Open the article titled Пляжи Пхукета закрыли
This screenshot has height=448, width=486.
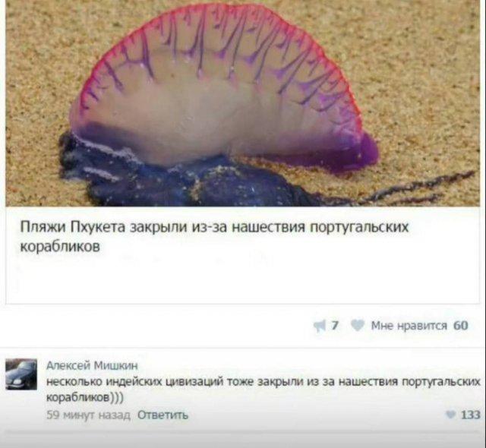point(214,237)
